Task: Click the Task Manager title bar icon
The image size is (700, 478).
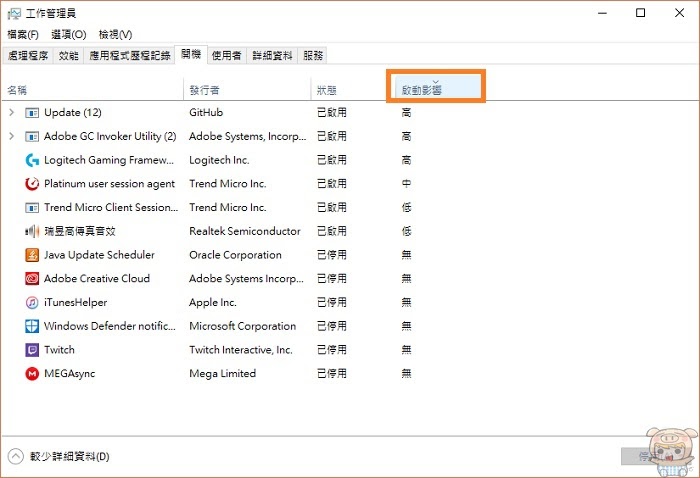Action: [14, 13]
